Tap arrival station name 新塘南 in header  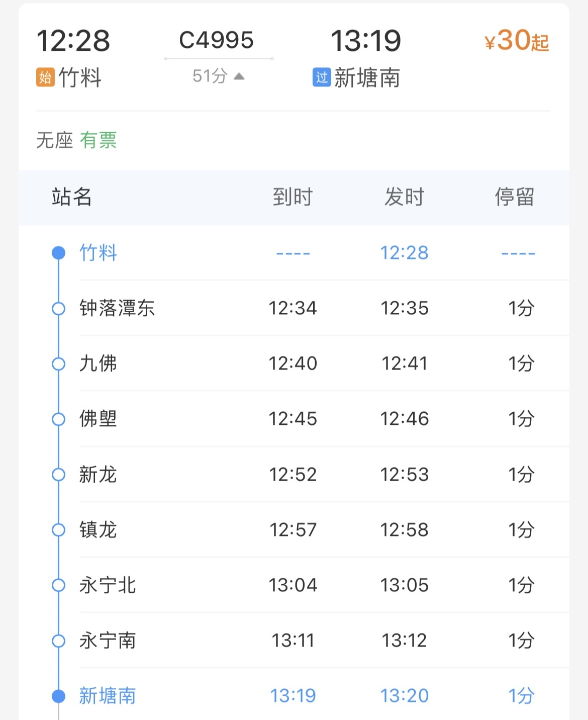click(367, 78)
